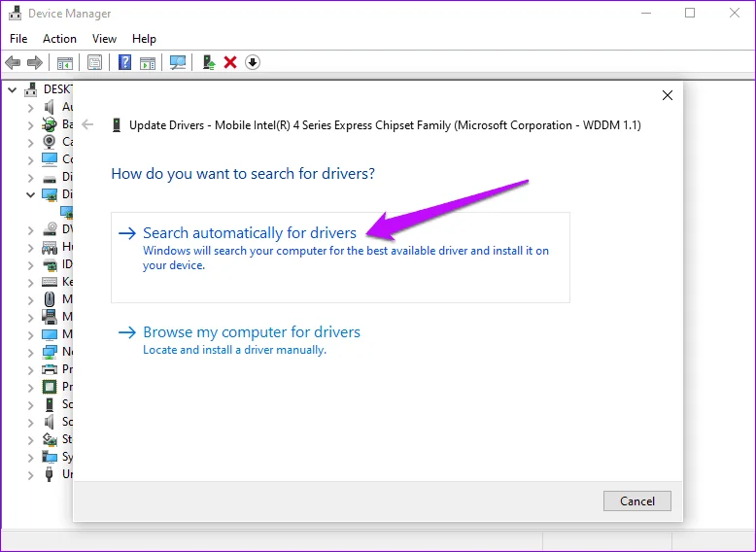Close the Update Drivers dialog with X
The width and height of the screenshot is (756, 552).
click(x=668, y=95)
